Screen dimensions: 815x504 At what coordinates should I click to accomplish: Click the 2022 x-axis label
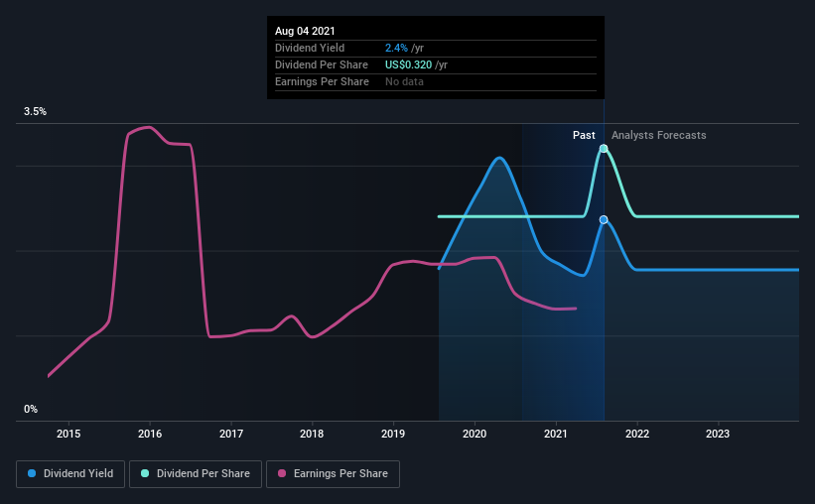637,434
